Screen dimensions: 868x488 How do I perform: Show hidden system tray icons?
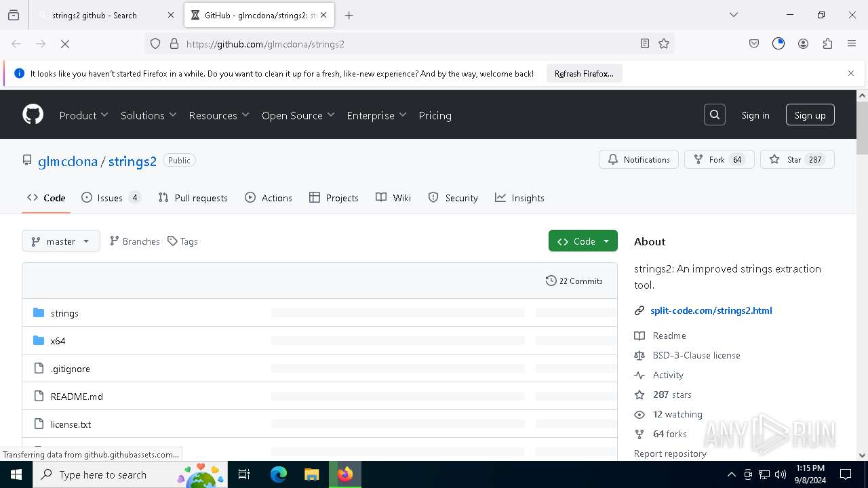tap(731, 474)
